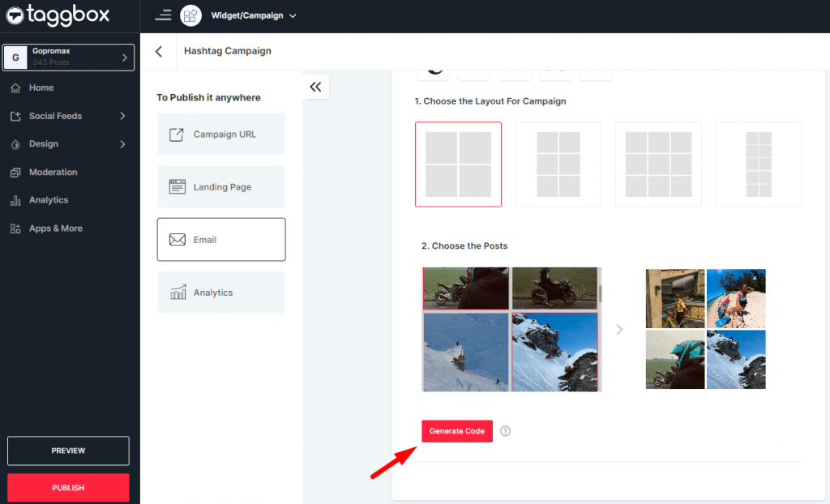Expand the Design submenu
830x504 pixels.
(x=122, y=144)
